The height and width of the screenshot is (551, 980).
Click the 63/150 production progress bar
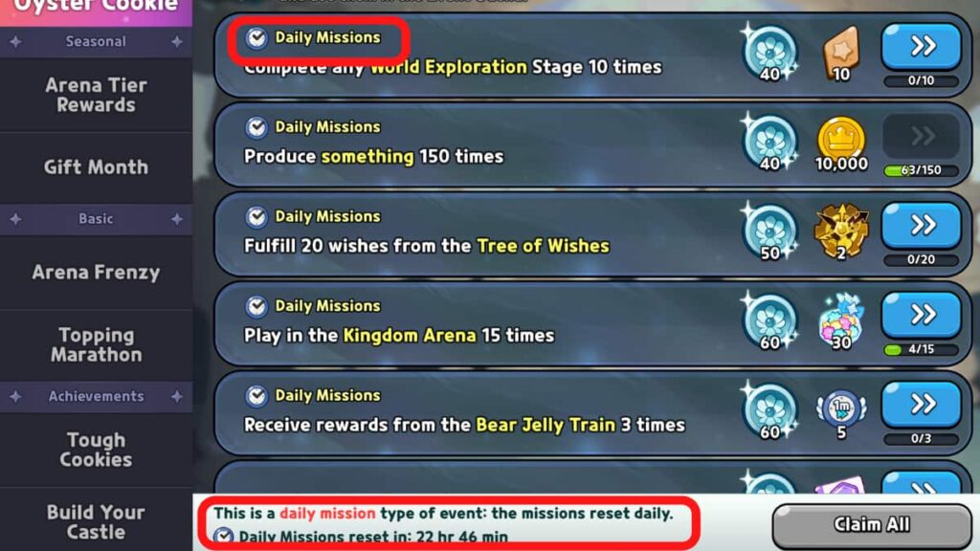pos(921,170)
